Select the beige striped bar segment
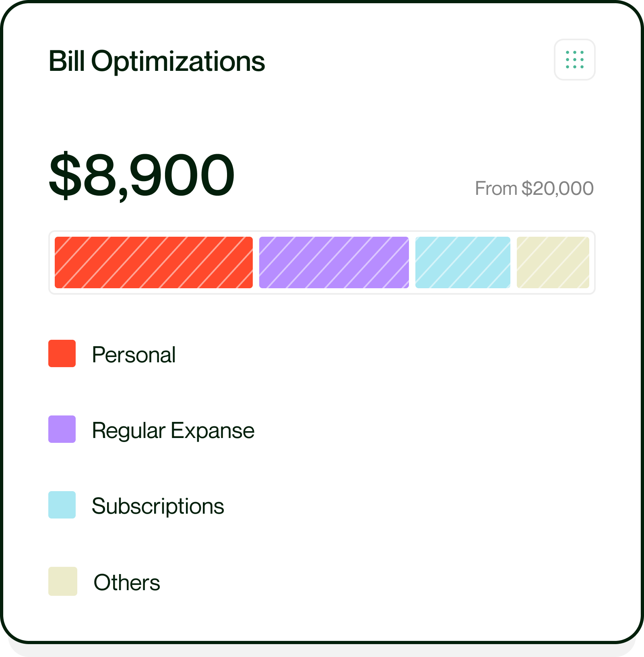This screenshot has height=657, width=644. tap(553, 262)
